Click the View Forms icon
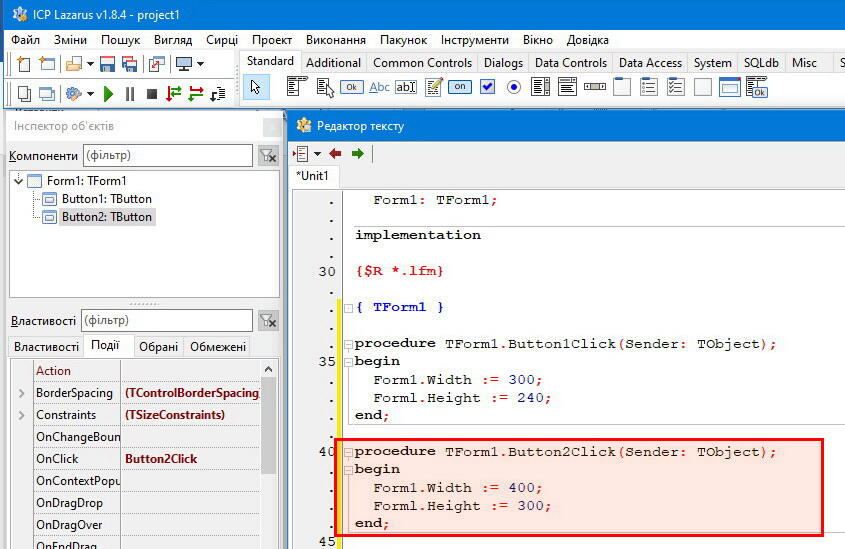845x549 pixels. pyautogui.click(x=47, y=94)
